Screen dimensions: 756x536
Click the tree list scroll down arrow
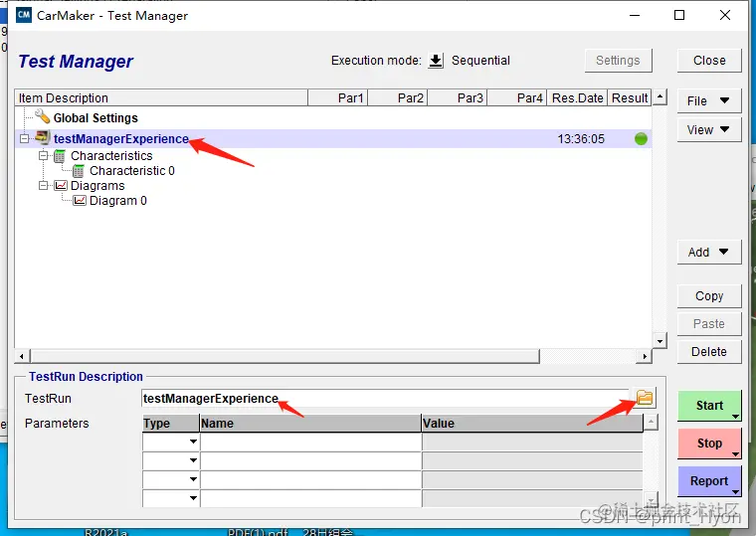(x=660, y=341)
